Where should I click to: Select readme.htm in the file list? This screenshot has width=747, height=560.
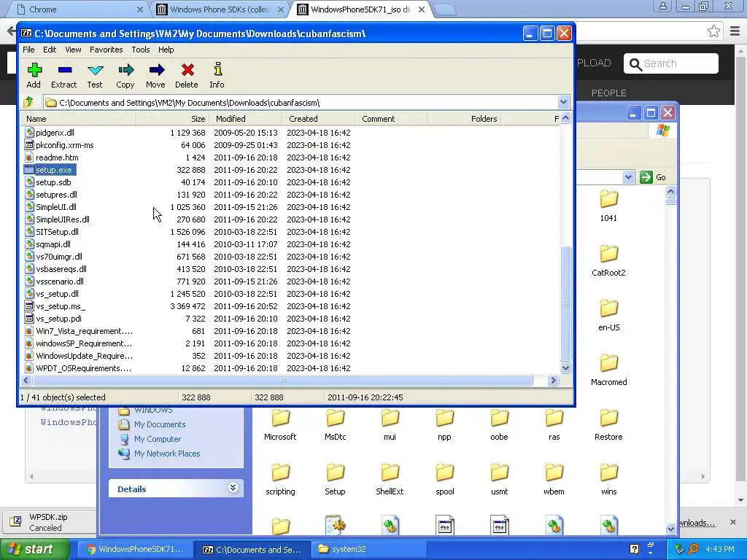pyautogui.click(x=290, y=157)
